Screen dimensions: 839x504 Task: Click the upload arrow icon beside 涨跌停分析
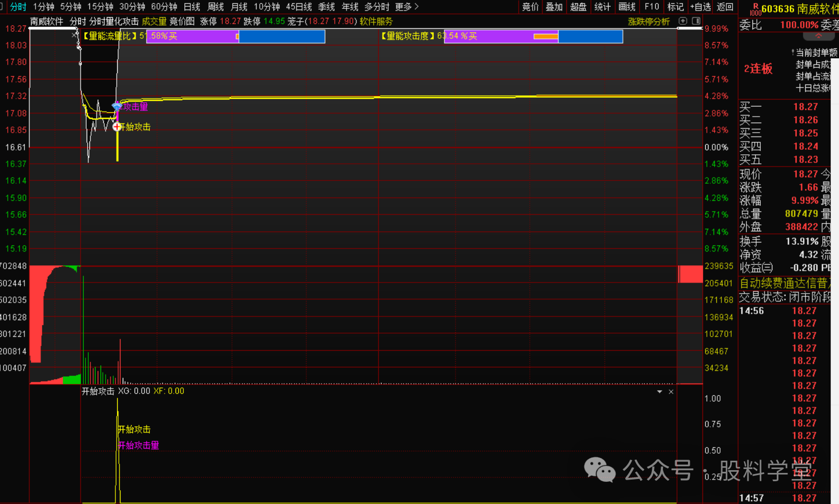pos(683,21)
